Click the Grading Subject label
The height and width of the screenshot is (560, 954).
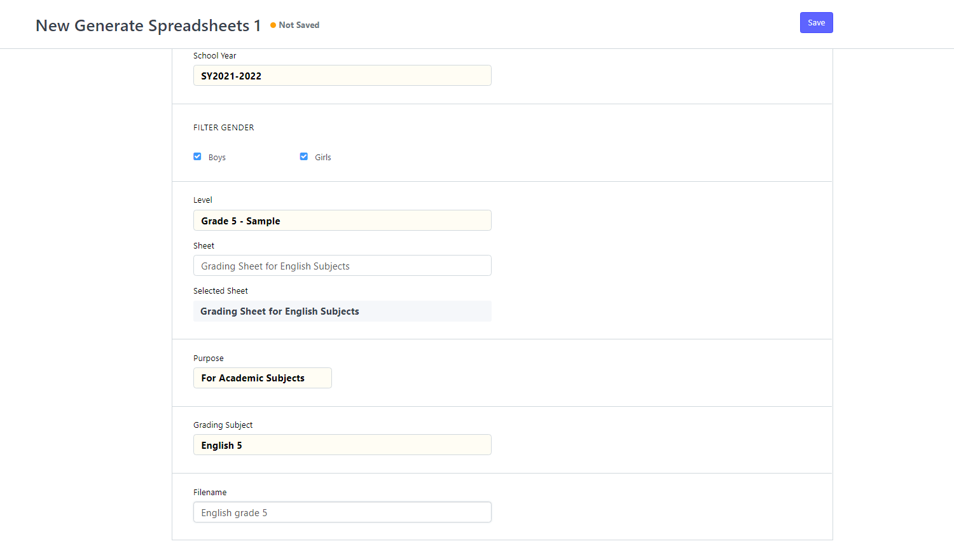[x=223, y=425]
